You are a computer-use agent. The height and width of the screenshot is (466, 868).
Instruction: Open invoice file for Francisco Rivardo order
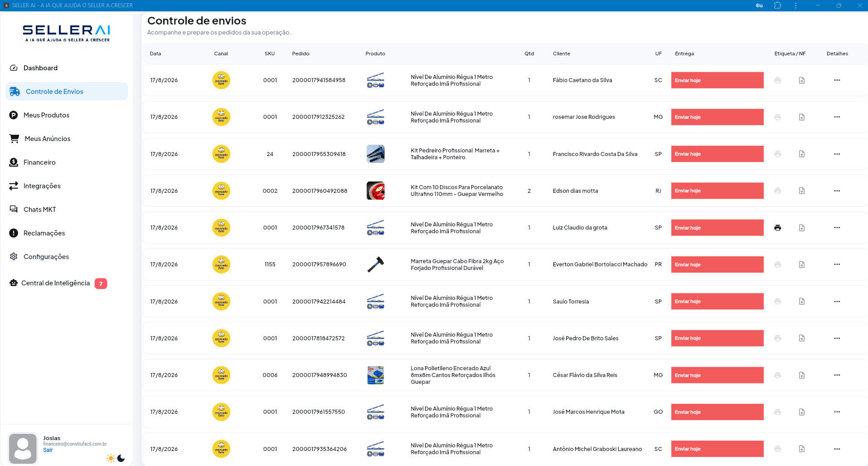[x=802, y=154]
